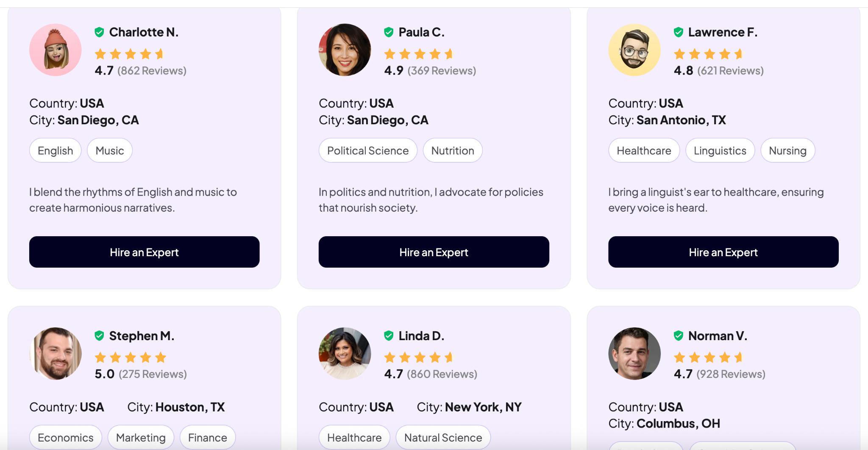The width and height of the screenshot is (868, 450).
Task: Click the verified shield beside Linda D.
Action: 389,336
